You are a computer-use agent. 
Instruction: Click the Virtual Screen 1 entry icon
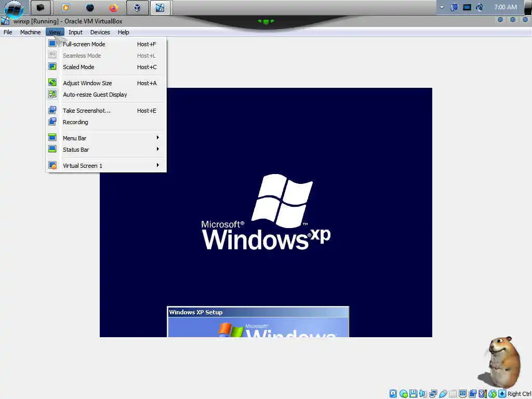click(52, 165)
